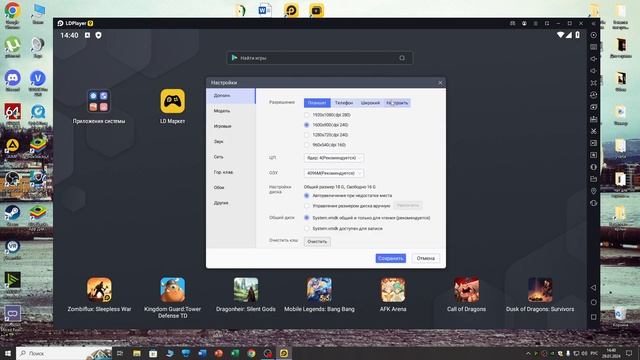Launch AFK Arena
The width and height of the screenshot is (640, 360).
[393, 295]
